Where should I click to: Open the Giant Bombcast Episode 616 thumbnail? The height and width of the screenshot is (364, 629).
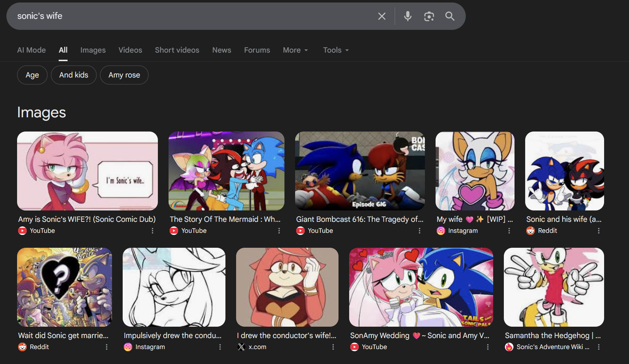[360, 171]
